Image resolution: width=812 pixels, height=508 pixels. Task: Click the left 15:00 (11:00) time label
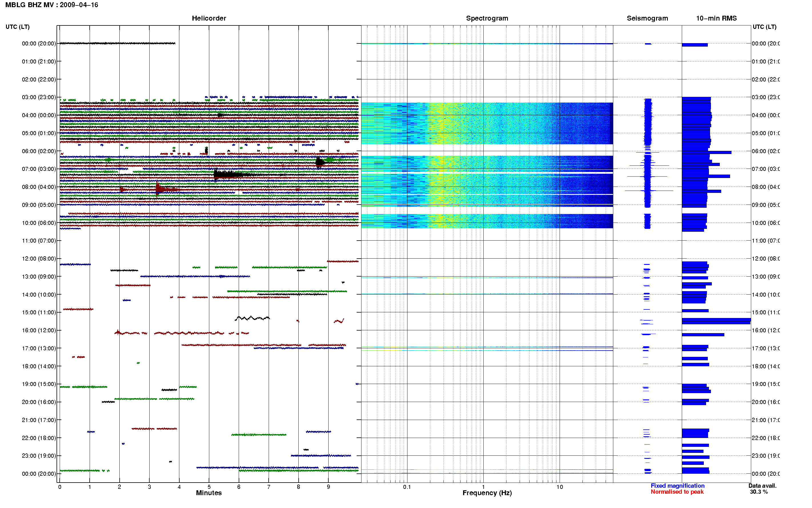coord(39,313)
